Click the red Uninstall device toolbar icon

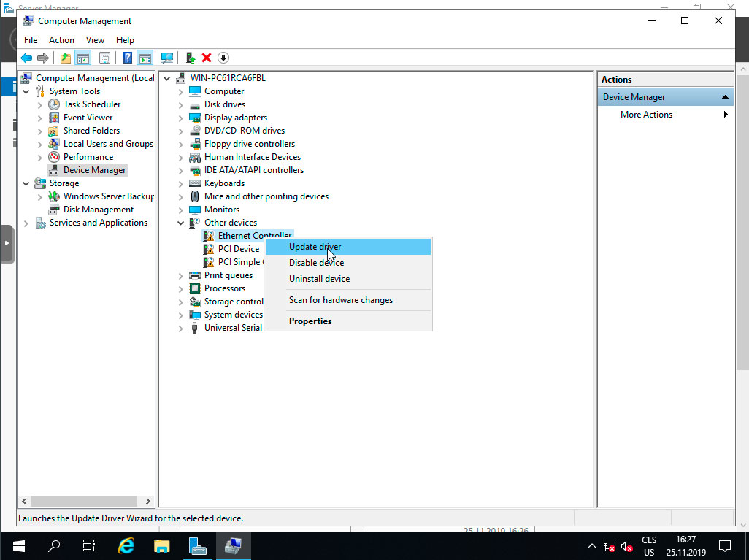pos(206,58)
